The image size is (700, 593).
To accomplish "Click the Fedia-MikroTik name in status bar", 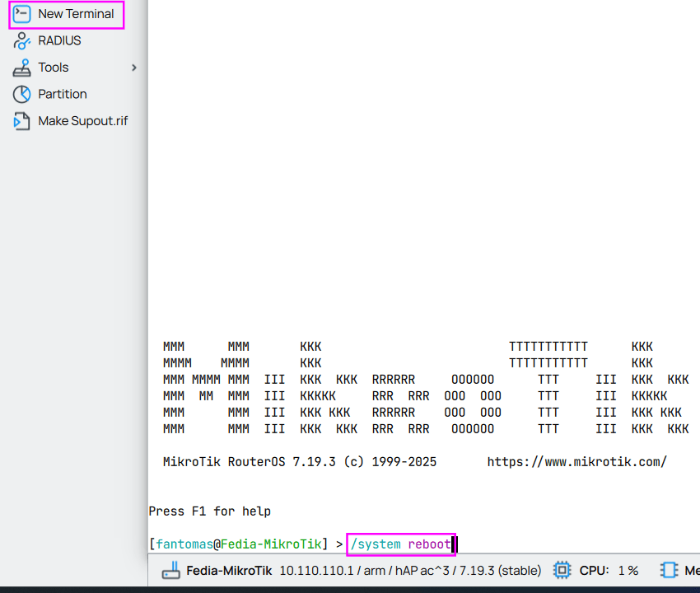I will 229,571.
